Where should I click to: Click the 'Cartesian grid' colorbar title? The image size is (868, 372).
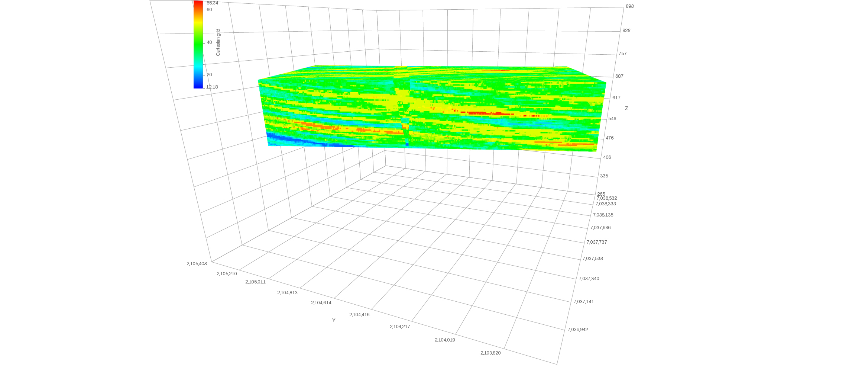pos(218,42)
